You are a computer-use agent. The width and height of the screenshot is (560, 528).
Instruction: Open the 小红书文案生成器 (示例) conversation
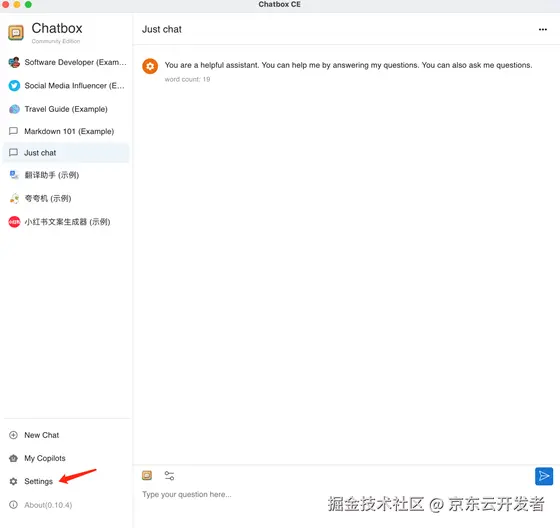(x=66, y=222)
